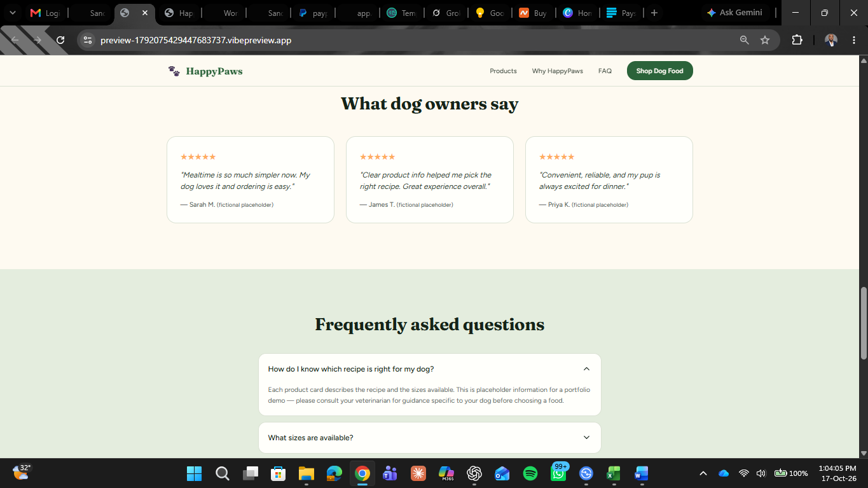The height and width of the screenshot is (488, 868).
Task: Open the taskbar clock and date
Action: 837,473
